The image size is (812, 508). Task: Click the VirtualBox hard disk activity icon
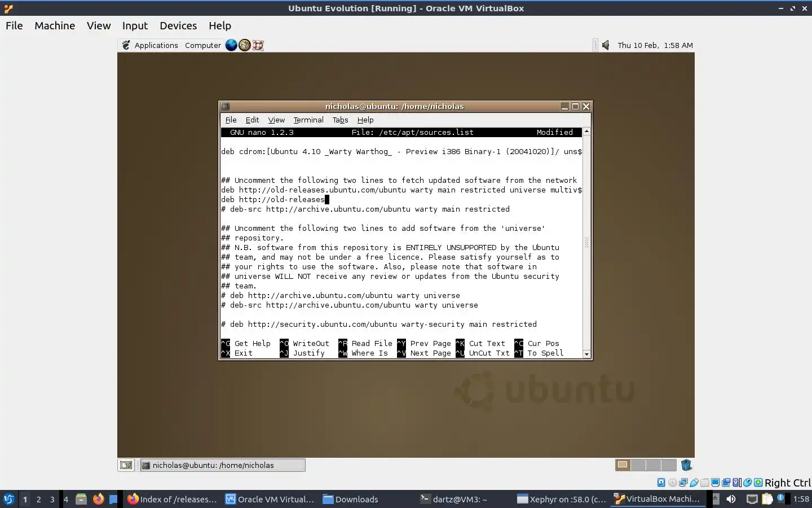(x=661, y=483)
